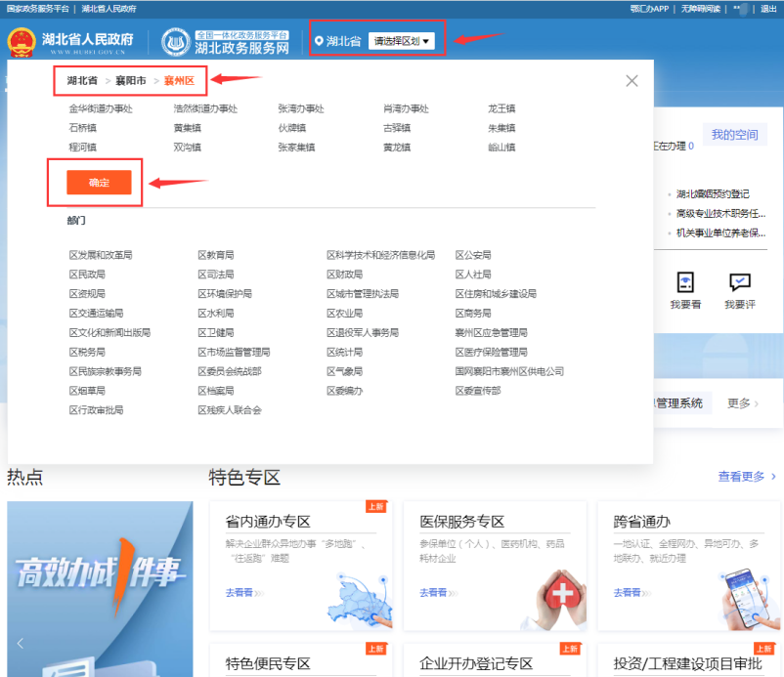This screenshot has width=784, height=677.
Task: Click the national emblem logo
Action: 21,43
